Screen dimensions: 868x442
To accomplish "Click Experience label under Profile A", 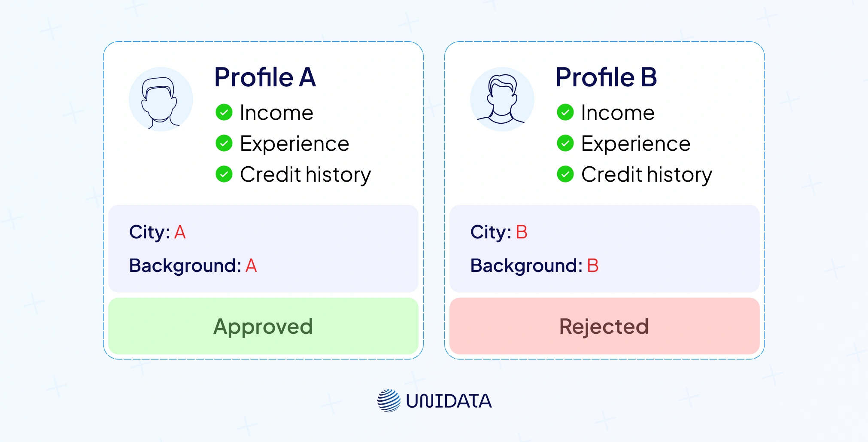I will click(294, 144).
